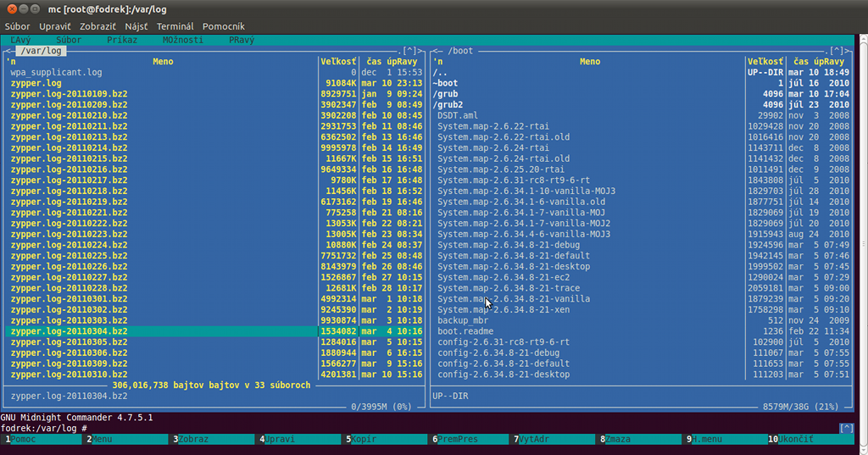The height and width of the screenshot is (455, 868).
Task: Click F9 H.menu button
Action: [726, 439]
